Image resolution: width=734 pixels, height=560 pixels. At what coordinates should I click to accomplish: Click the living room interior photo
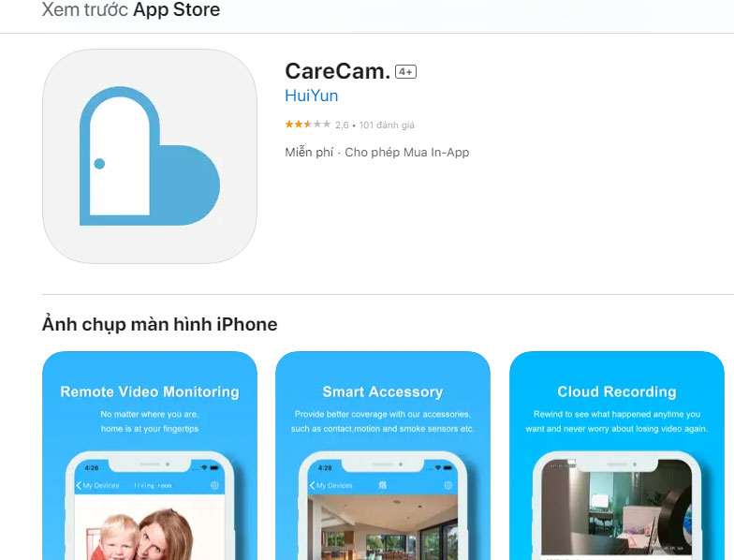(383, 527)
